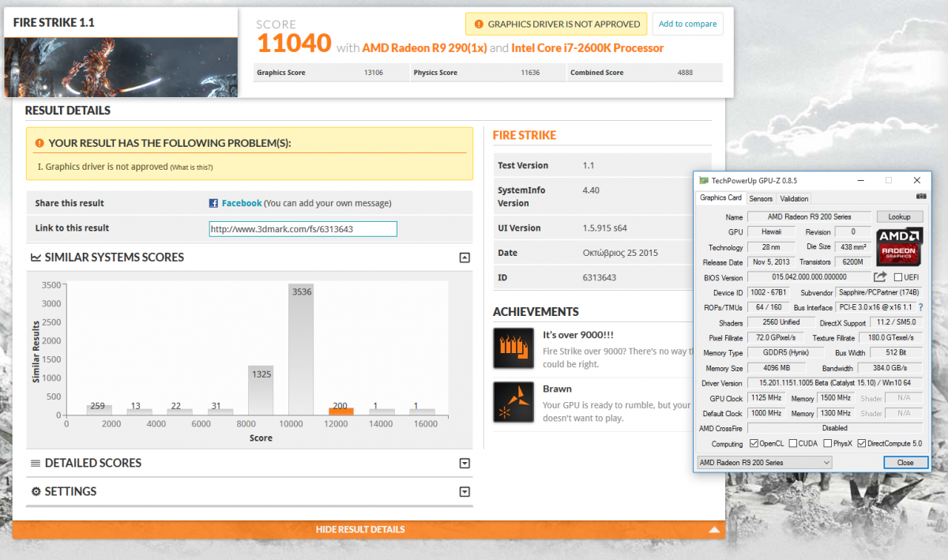Click the Similar Systems Scores chart icon
Viewport: 948px width, 560px height.
point(36,257)
